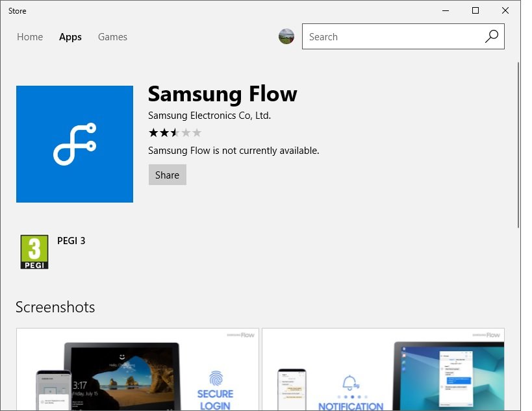Image resolution: width=532 pixels, height=411 pixels.
Task: Close the Store window
Action: pos(505,10)
